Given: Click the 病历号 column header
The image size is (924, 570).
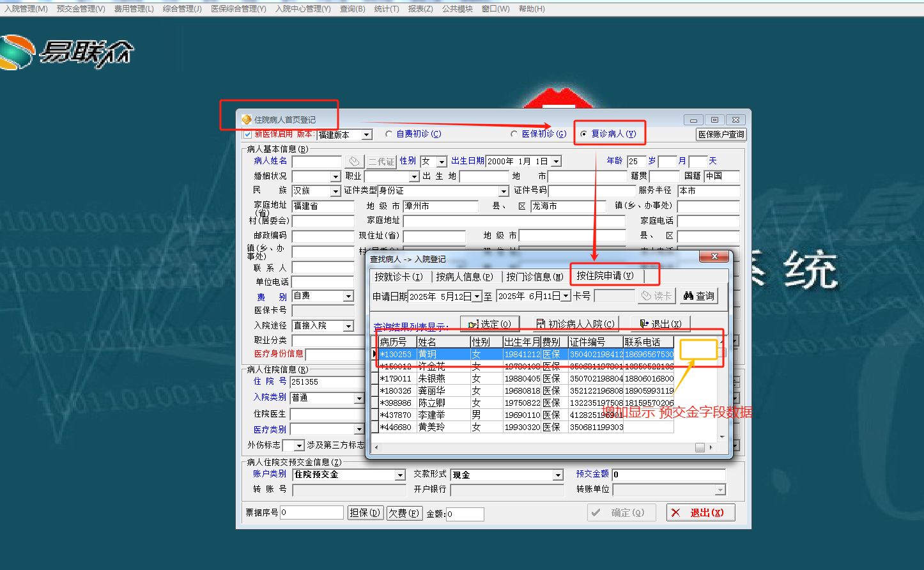Looking at the screenshot, I should [397, 342].
